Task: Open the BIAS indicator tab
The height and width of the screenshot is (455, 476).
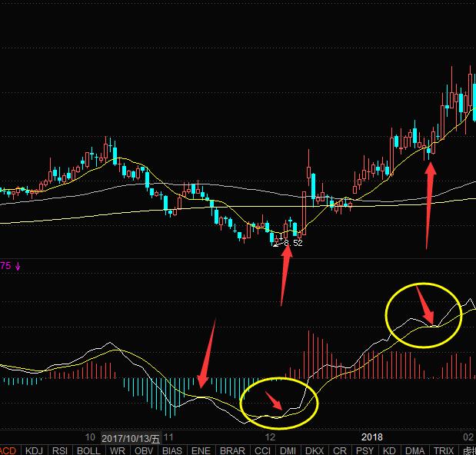Action: point(172,450)
